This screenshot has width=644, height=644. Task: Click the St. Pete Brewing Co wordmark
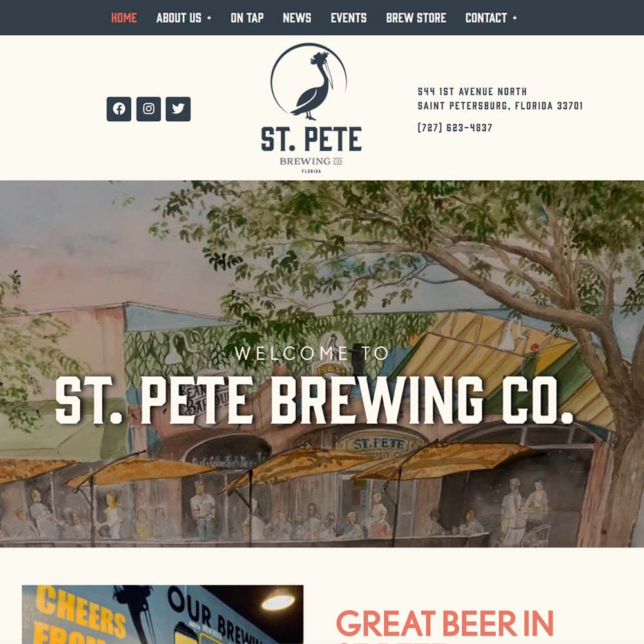point(311,149)
